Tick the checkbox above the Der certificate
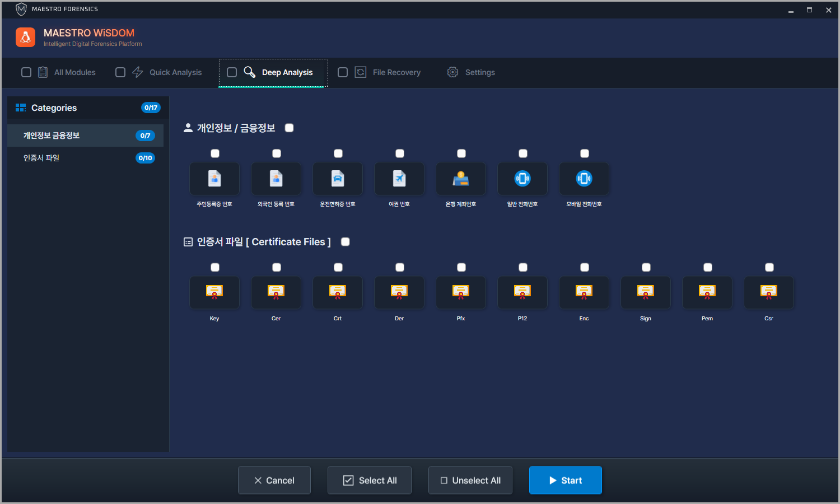Viewport: 840px width, 504px height. (400, 267)
